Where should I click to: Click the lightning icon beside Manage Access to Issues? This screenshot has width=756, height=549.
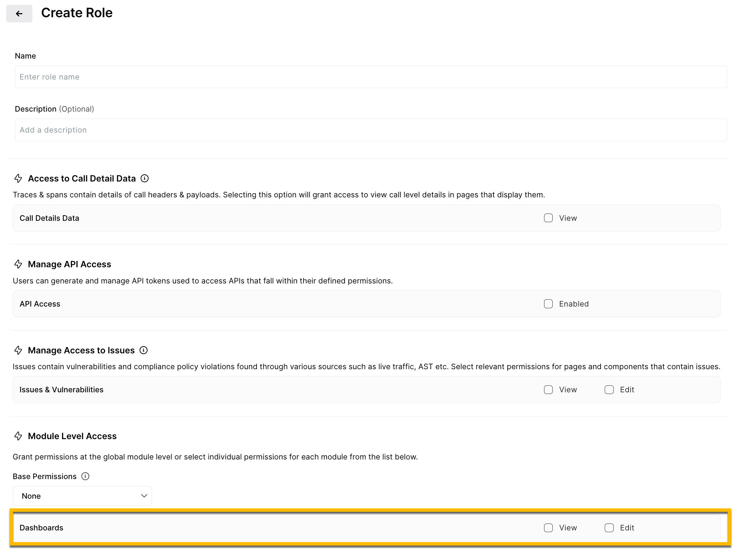click(18, 350)
